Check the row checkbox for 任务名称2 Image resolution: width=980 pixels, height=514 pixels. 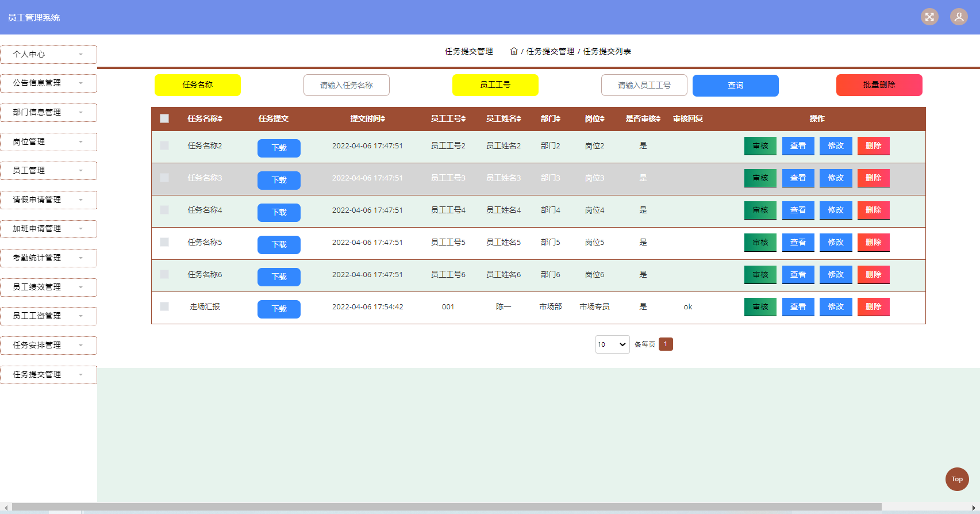pyautogui.click(x=164, y=145)
